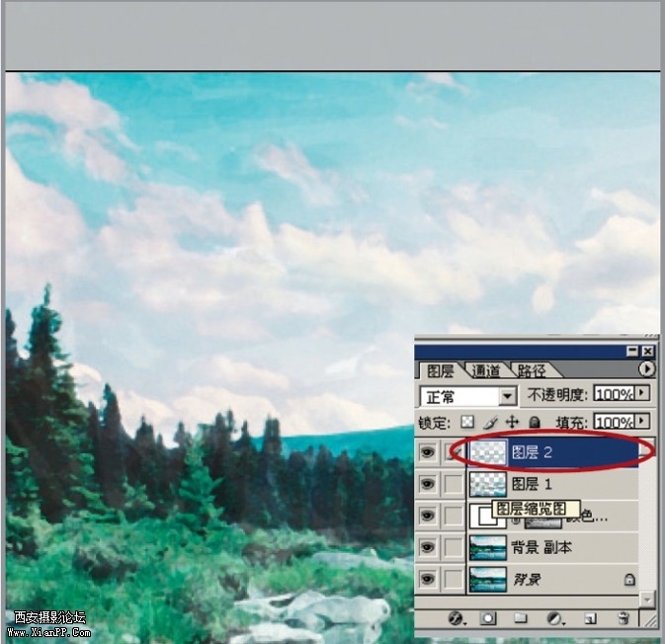Click the layer style button at panel bottom

[456, 618]
